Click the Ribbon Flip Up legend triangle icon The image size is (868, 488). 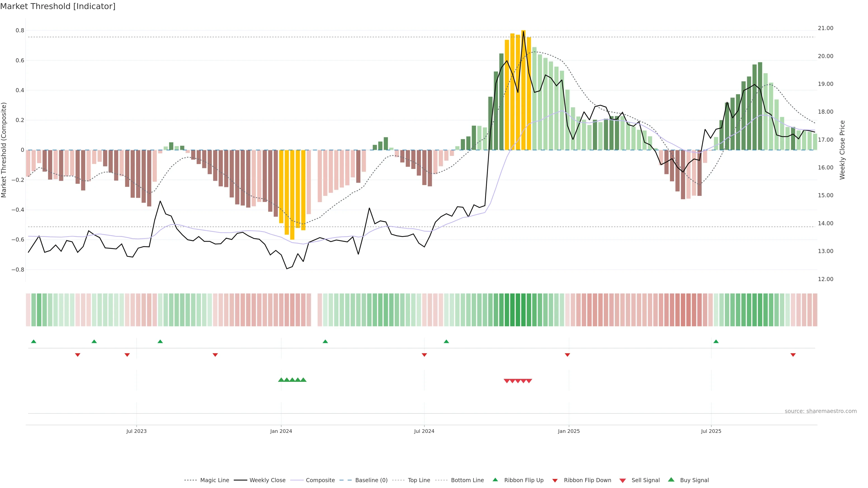(x=495, y=480)
